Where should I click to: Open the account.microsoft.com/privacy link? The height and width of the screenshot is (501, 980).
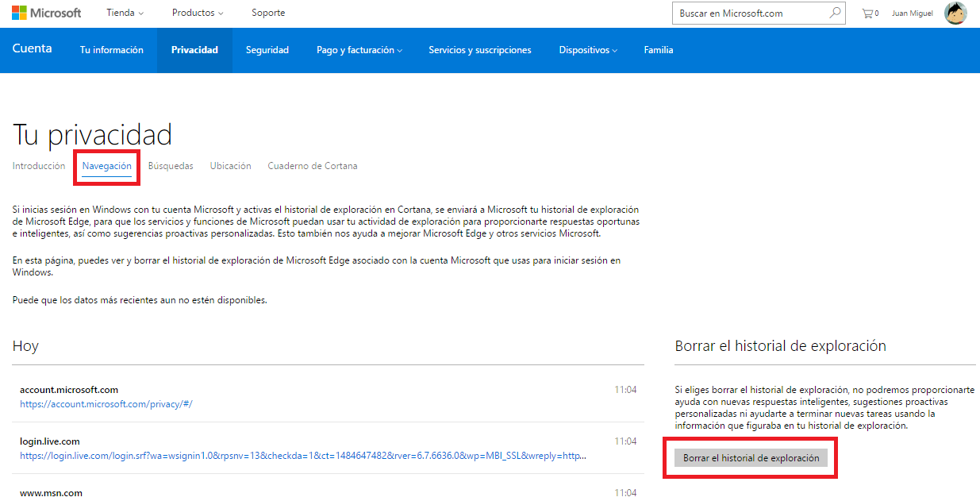click(106, 404)
